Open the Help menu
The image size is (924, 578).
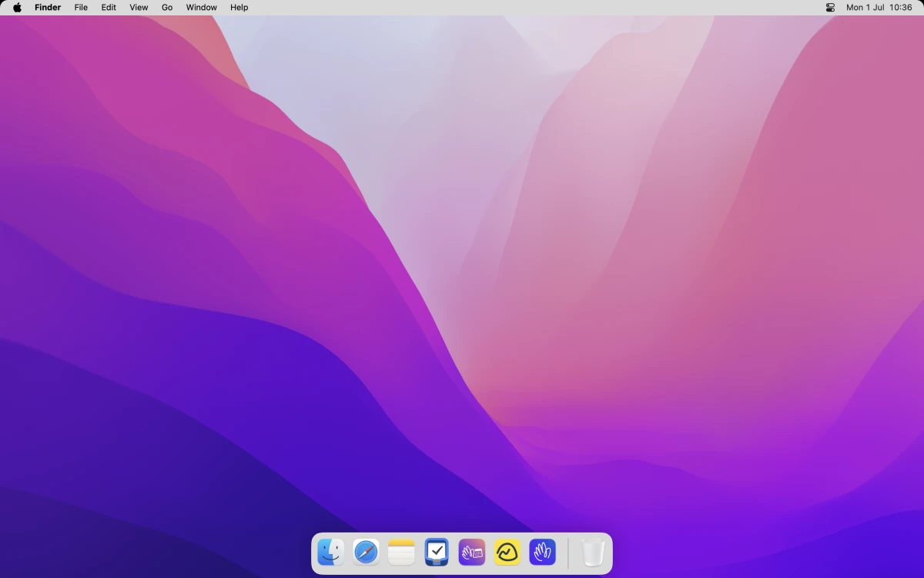pyautogui.click(x=239, y=8)
